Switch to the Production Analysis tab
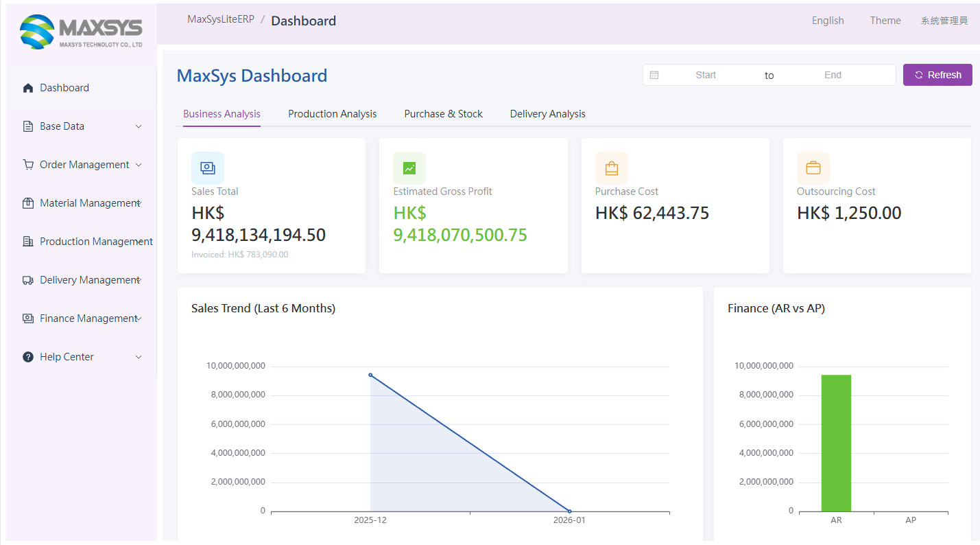The height and width of the screenshot is (545, 980). click(332, 114)
